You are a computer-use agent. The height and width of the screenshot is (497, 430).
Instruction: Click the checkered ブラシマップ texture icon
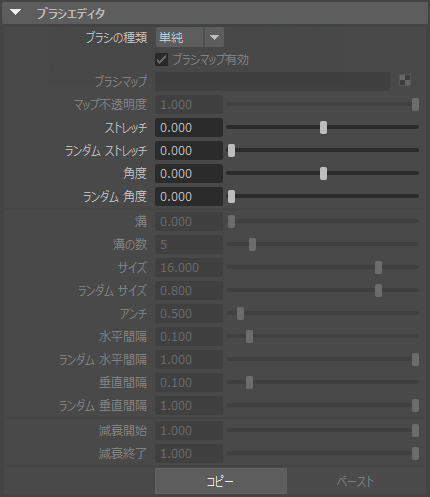click(405, 80)
